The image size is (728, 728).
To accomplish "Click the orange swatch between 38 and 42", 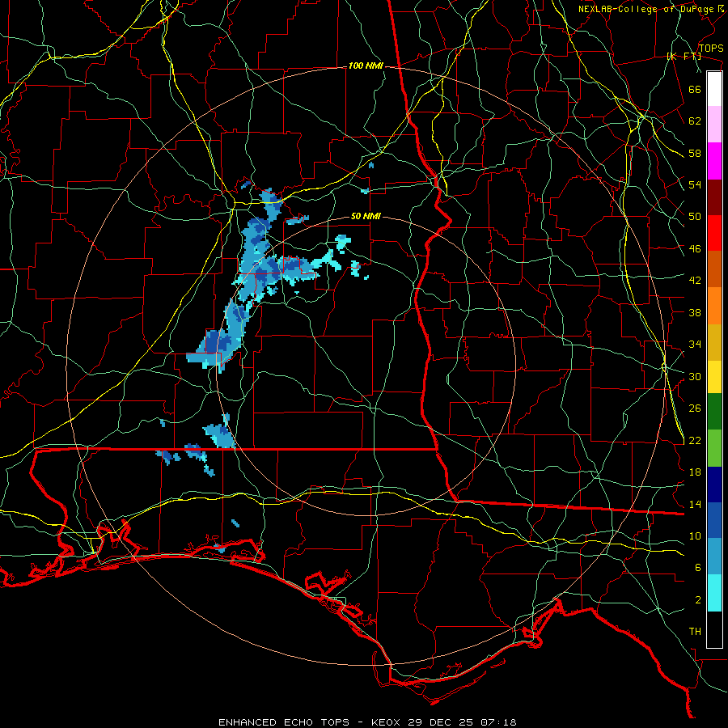I will pyautogui.click(x=714, y=306).
